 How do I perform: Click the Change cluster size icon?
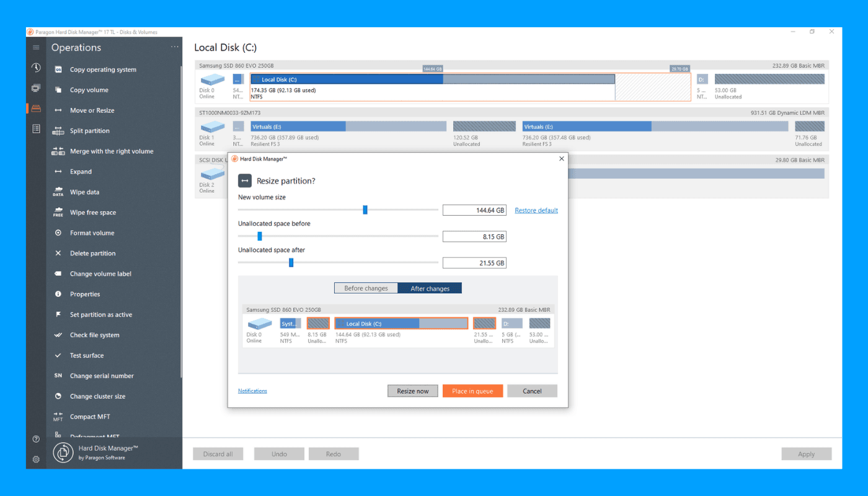point(58,396)
